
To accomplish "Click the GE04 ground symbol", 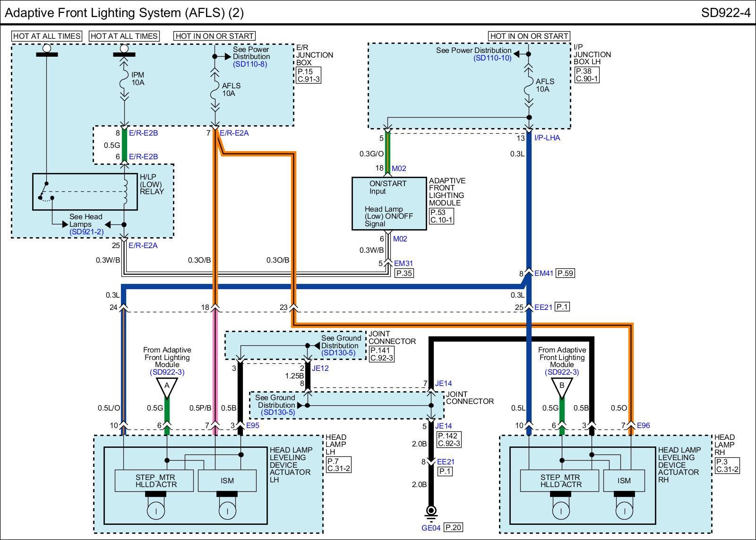I will [430, 511].
